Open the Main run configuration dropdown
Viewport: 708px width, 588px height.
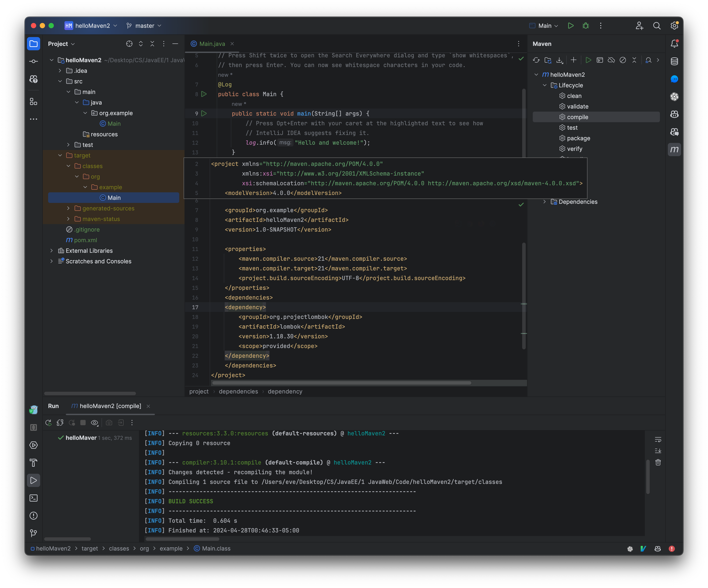point(543,26)
